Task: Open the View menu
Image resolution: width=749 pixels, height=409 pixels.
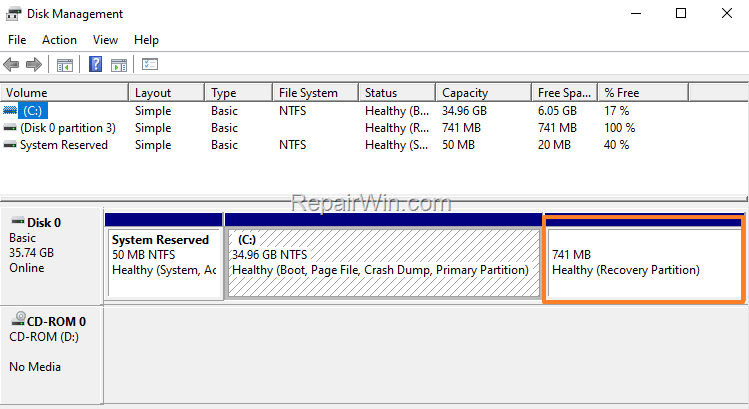Action: (x=105, y=40)
